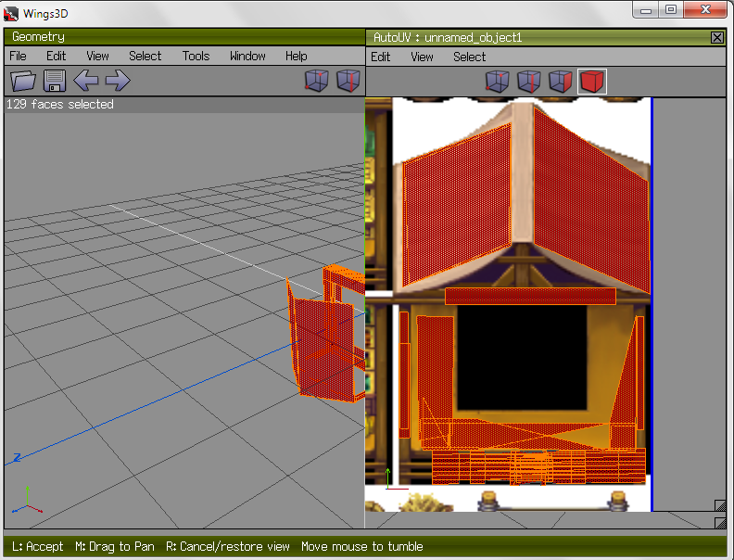The width and height of the screenshot is (734, 560).
Task: Click the black square in UV texture
Action: [522, 359]
